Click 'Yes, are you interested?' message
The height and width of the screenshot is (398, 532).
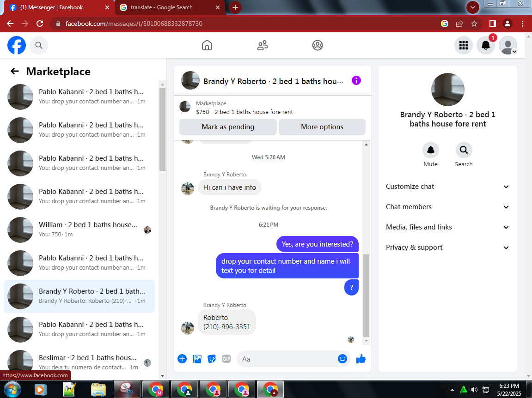317,244
